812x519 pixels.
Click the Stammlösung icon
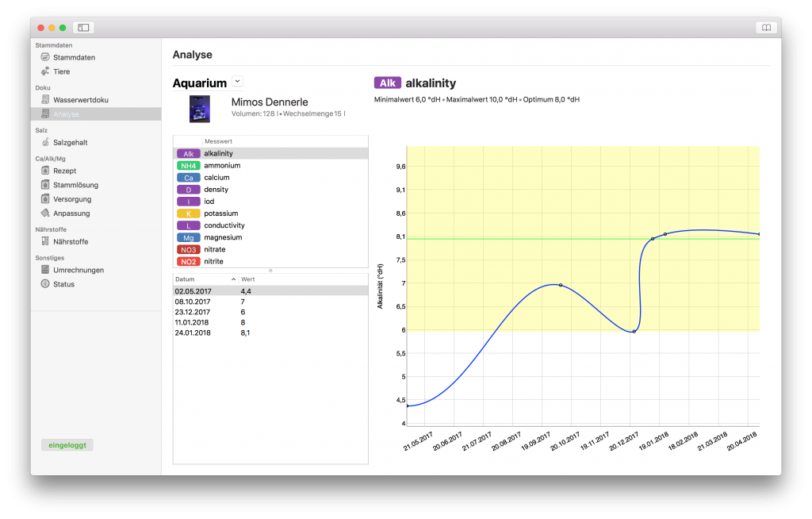[x=45, y=185]
